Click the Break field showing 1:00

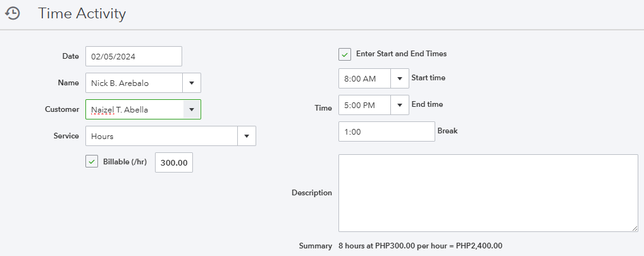pos(387,131)
